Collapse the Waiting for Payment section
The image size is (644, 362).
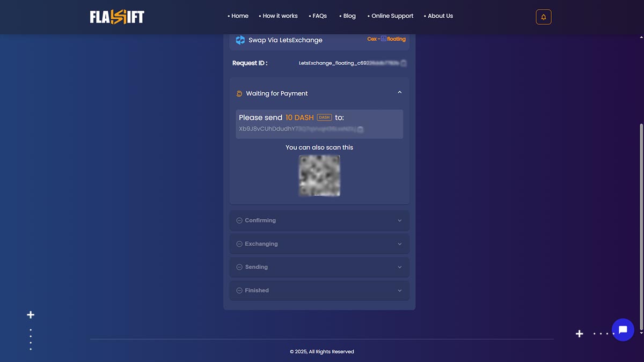tap(399, 92)
